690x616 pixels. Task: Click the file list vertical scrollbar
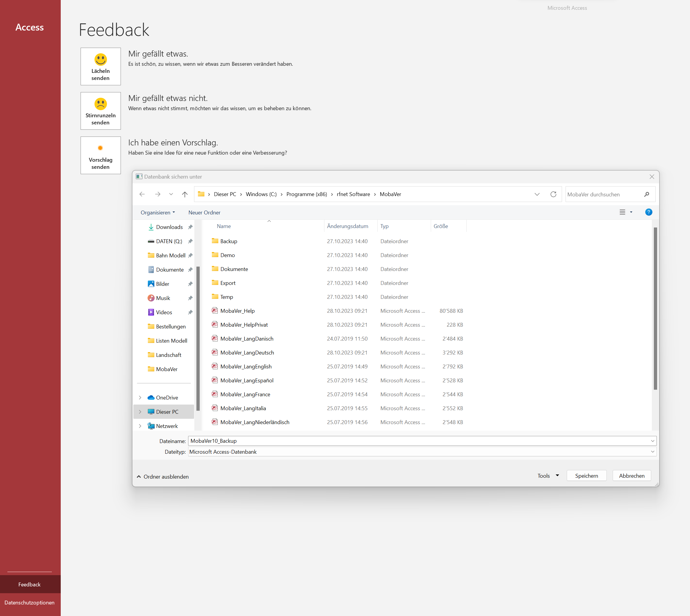point(655,308)
